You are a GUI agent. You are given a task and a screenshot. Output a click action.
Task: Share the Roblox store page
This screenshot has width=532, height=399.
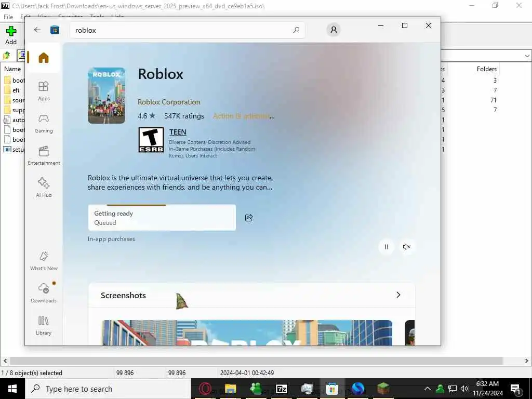(x=249, y=218)
